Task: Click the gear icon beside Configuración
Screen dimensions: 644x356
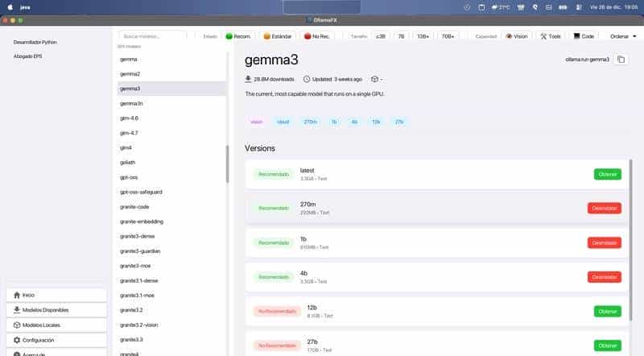Action: pos(17,340)
